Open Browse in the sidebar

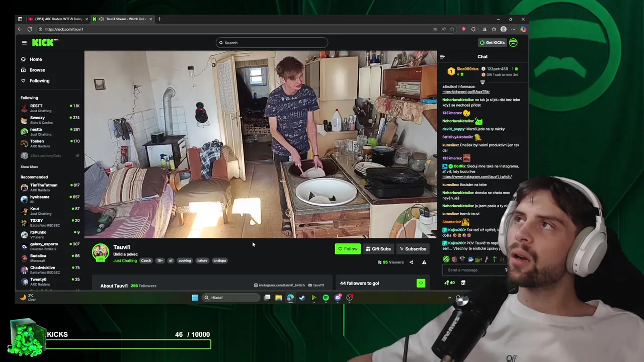(x=33, y=70)
